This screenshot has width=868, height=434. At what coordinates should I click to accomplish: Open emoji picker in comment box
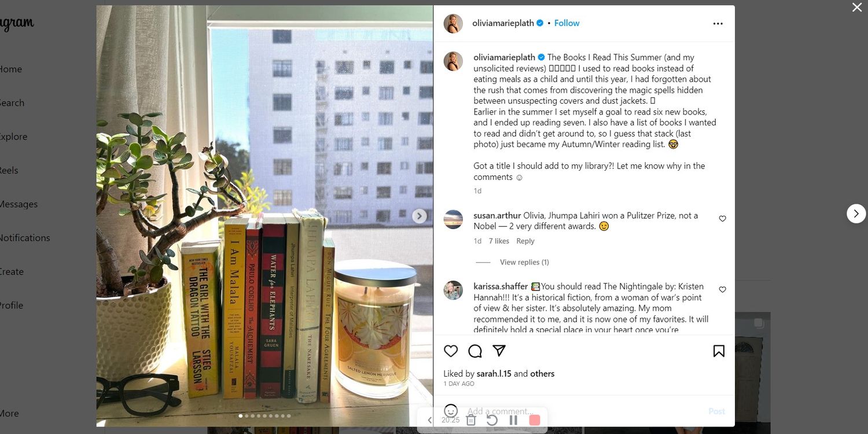(x=451, y=411)
